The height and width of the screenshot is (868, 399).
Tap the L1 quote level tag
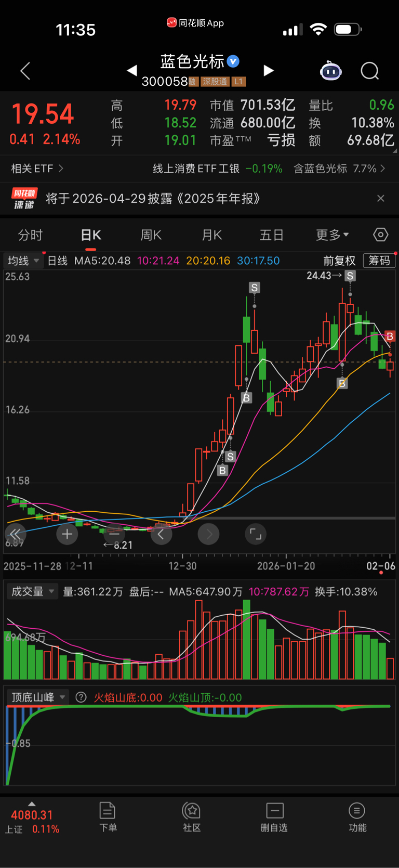(238, 82)
